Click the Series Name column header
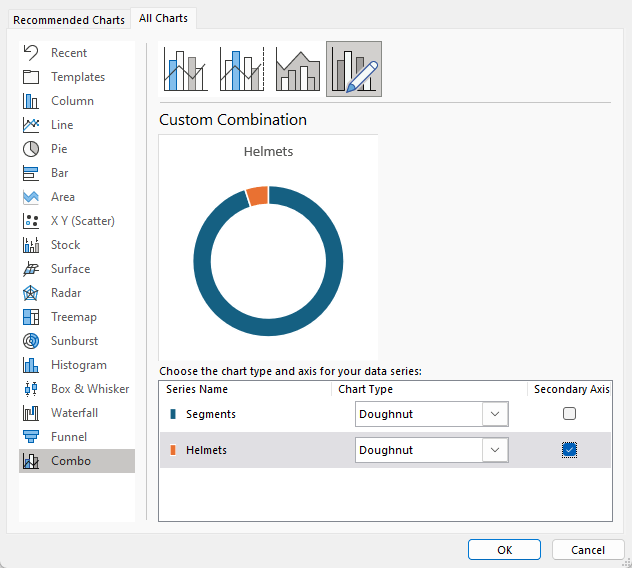Screen dimensions: 632x568 [197, 389]
